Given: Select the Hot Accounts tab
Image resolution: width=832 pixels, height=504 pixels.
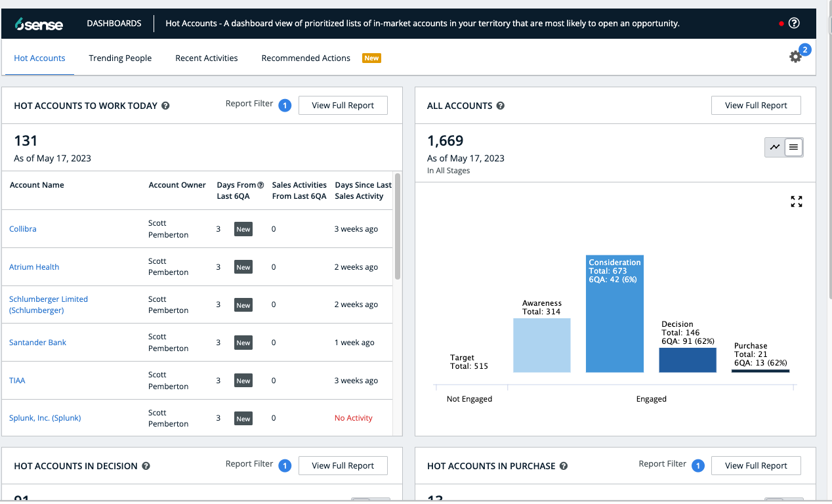Looking at the screenshot, I should coord(39,58).
